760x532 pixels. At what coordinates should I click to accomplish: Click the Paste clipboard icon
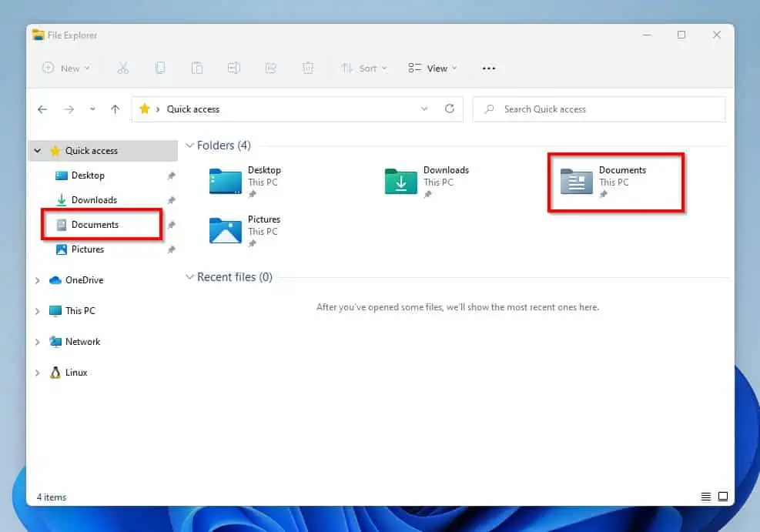tap(197, 69)
